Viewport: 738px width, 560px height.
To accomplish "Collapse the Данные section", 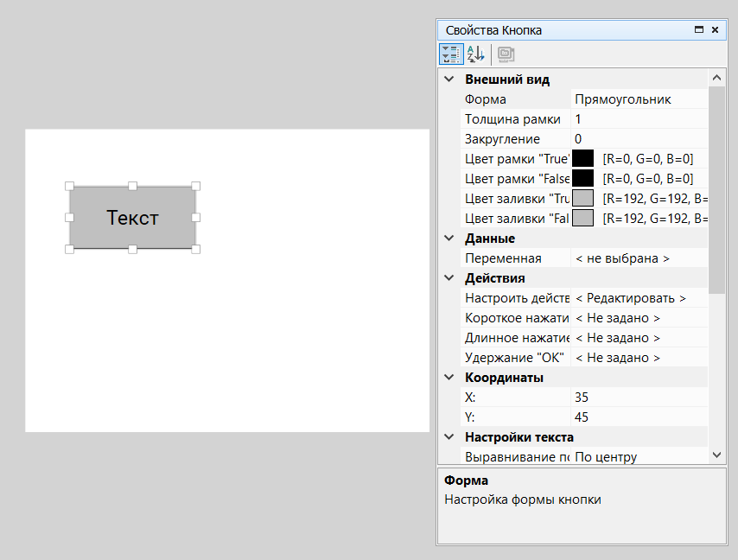I will click(x=449, y=239).
